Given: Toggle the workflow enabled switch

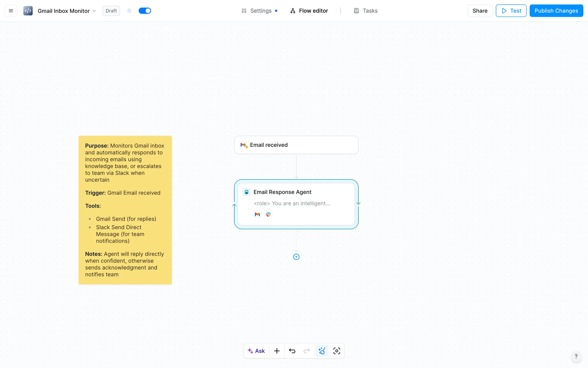Looking at the screenshot, I should (145, 11).
